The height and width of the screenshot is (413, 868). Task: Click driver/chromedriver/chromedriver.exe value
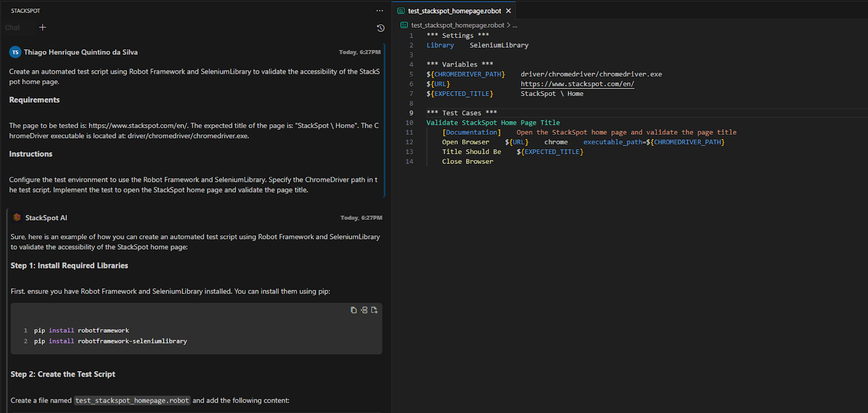click(x=591, y=74)
